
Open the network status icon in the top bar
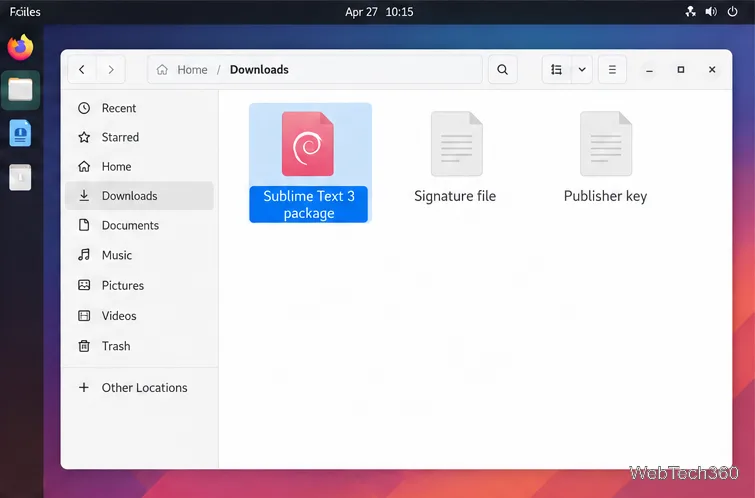pos(690,12)
